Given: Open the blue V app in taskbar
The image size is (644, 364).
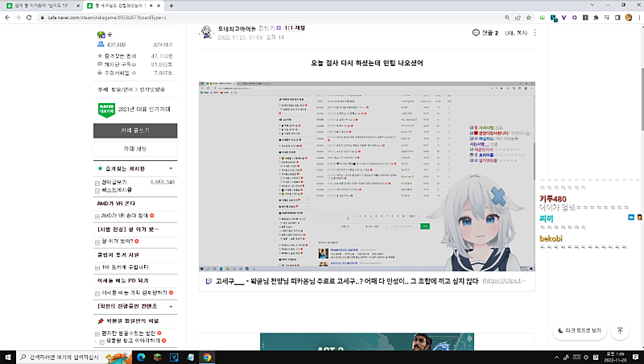Looking at the screenshot, I should coord(174,357).
